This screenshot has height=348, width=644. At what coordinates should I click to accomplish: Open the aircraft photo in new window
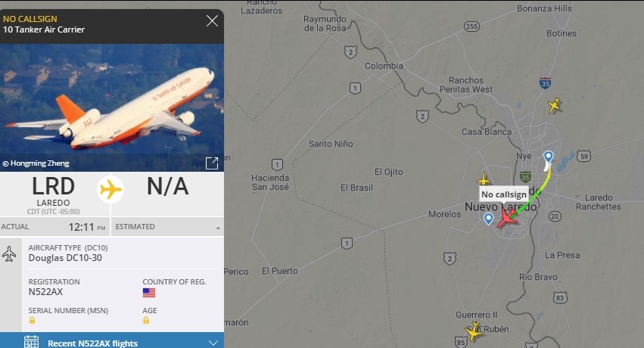(x=212, y=163)
